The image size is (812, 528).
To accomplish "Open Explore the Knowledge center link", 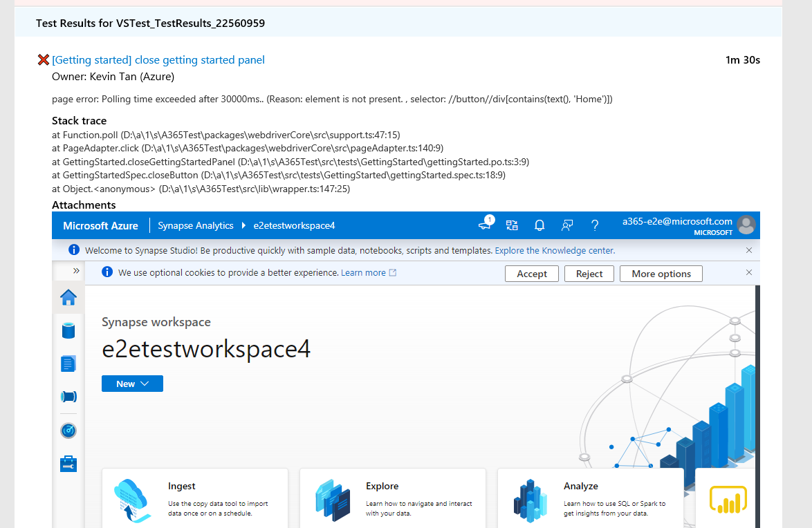I will point(555,251).
